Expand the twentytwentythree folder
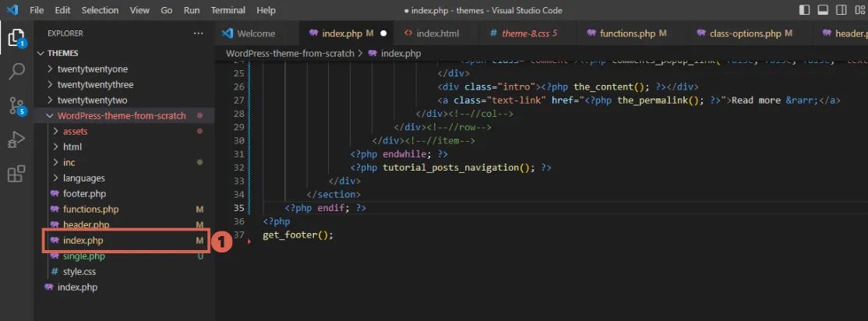 point(95,85)
